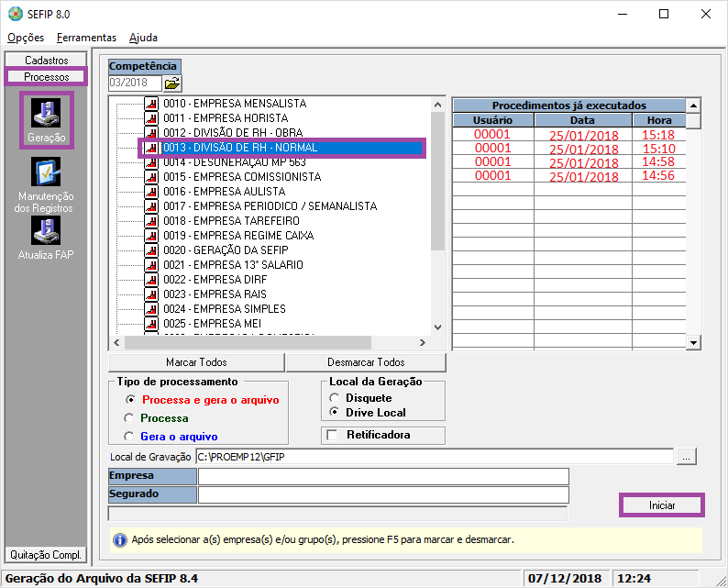Click the Empresa text field
728x588 pixels.
(383, 476)
